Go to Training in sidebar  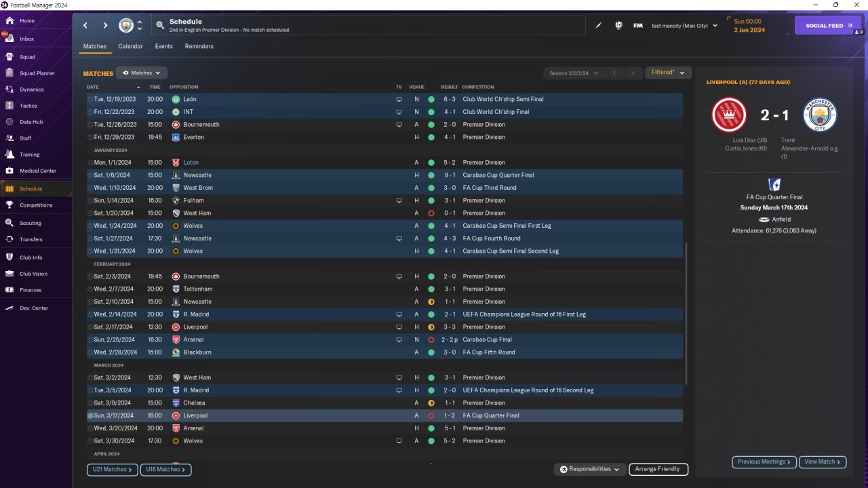pyautogui.click(x=29, y=155)
